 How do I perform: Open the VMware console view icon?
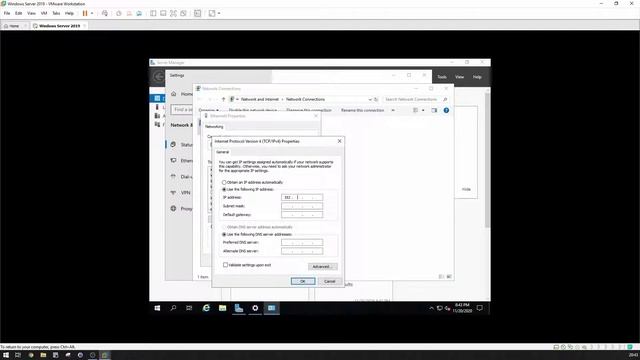point(198,13)
